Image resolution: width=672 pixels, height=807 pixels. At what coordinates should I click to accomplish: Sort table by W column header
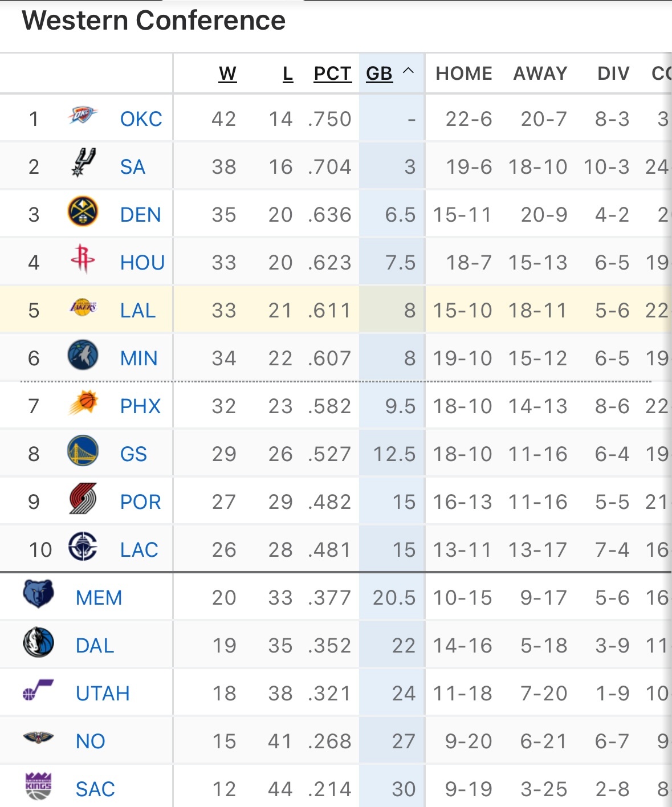227,74
